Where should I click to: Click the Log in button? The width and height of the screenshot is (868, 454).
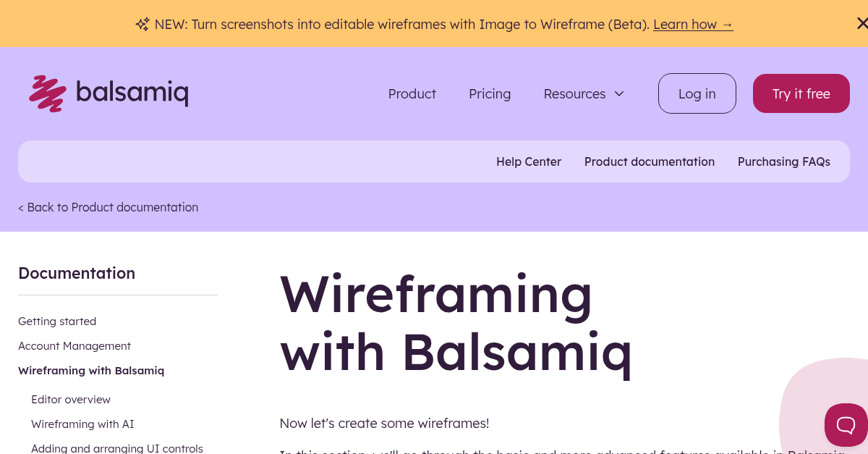click(x=697, y=93)
